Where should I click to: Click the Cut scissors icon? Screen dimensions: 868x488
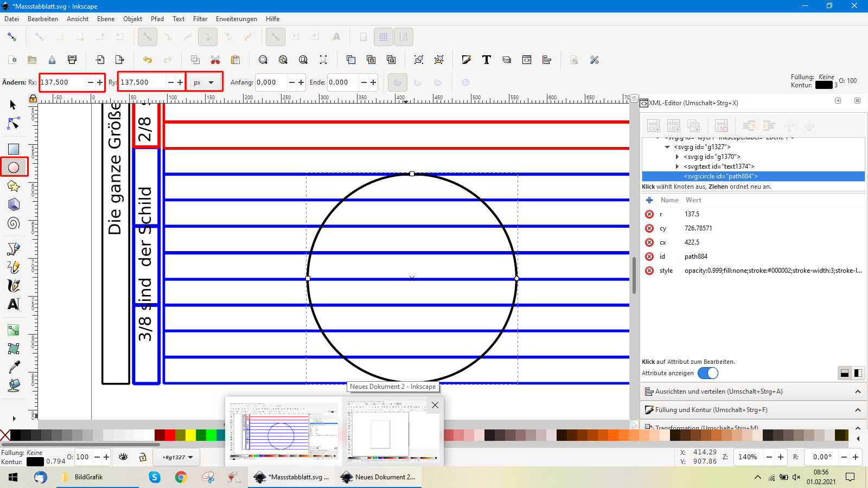pyautogui.click(x=215, y=60)
